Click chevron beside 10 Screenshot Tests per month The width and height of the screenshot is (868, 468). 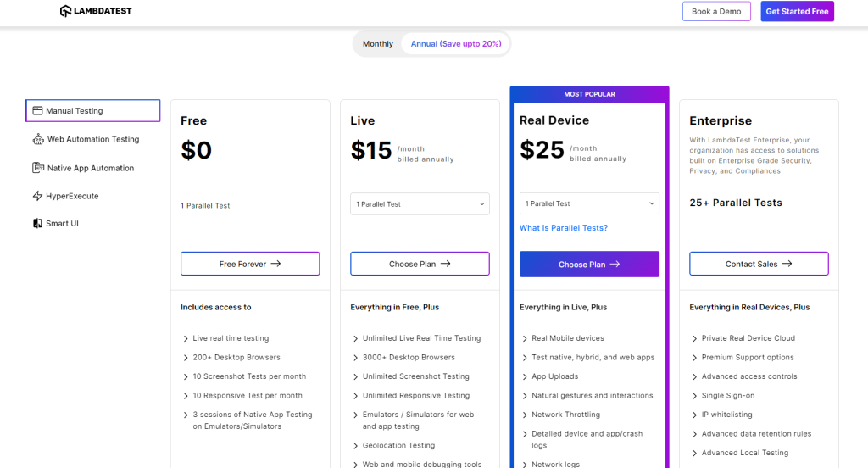(x=186, y=376)
